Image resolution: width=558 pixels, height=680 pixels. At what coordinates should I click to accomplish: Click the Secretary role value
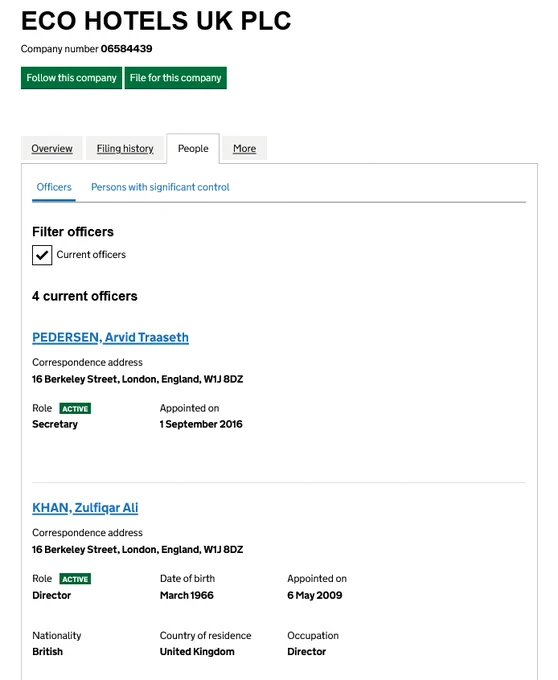pos(55,425)
